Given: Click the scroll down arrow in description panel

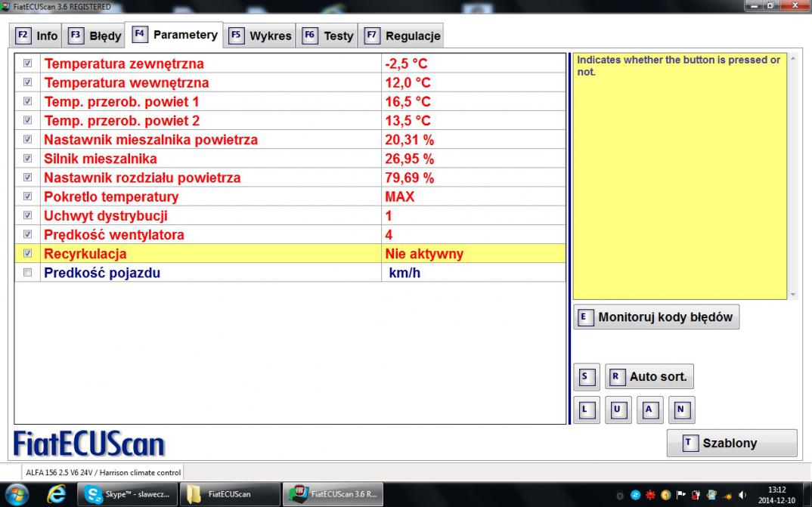Looking at the screenshot, I should 793,295.
